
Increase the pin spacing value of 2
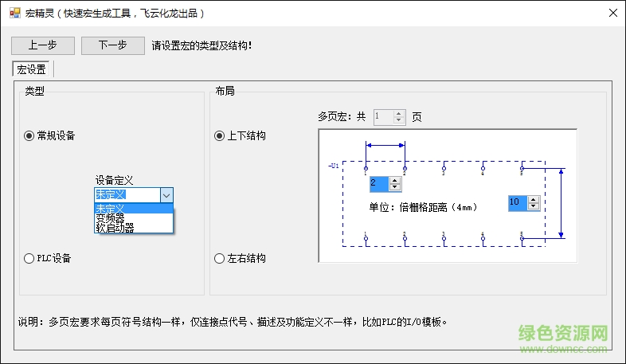[394, 181]
